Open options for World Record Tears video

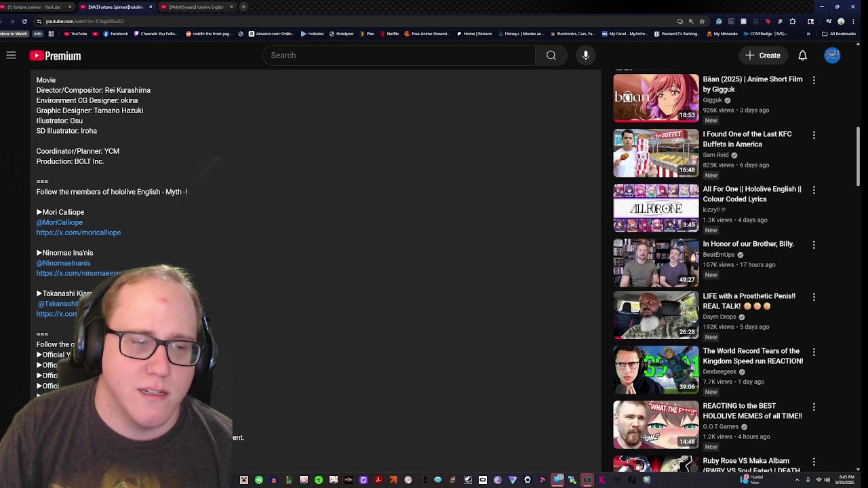(x=814, y=352)
